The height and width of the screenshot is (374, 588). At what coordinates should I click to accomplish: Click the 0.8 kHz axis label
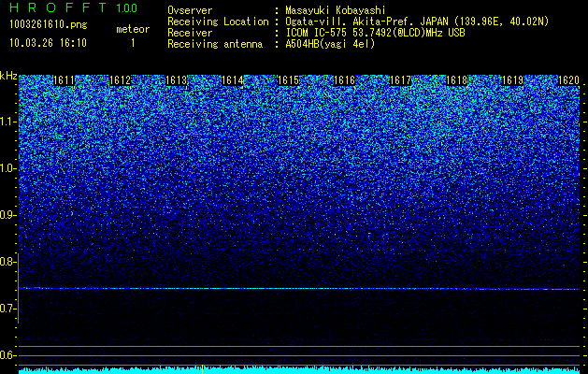pyautogui.click(x=7, y=262)
